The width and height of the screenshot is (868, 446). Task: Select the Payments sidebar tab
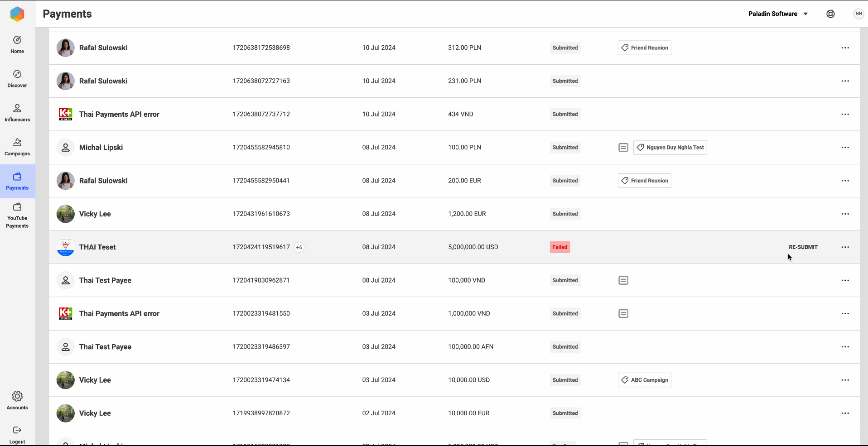pos(17,181)
